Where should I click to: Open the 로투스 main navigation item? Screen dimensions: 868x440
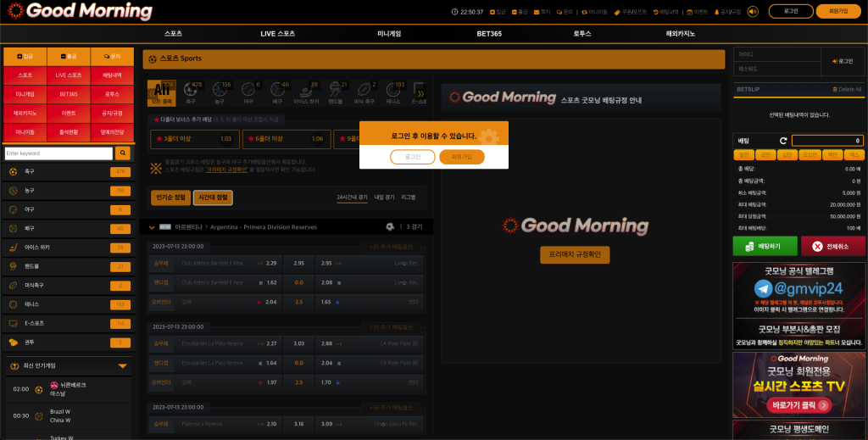pyautogui.click(x=582, y=34)
